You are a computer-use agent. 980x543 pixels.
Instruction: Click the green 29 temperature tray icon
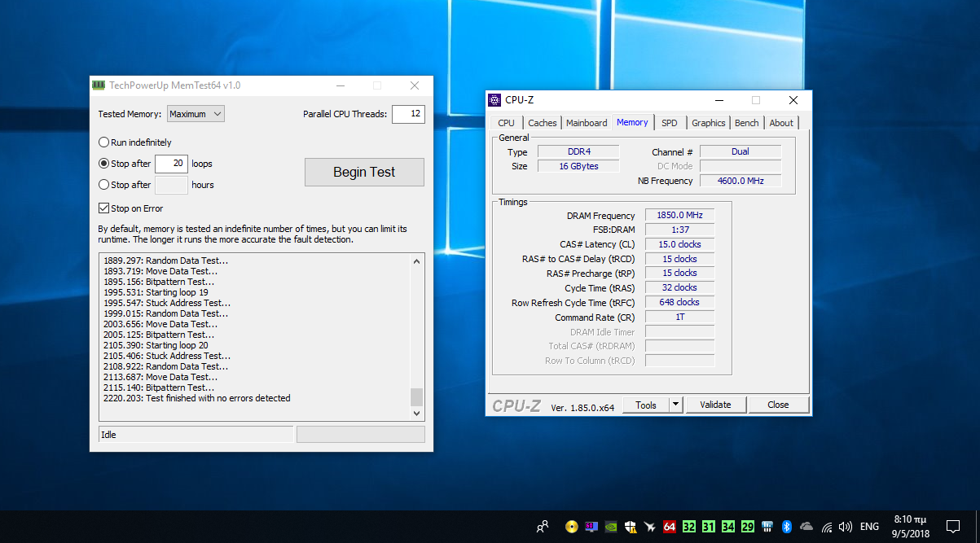748,526
